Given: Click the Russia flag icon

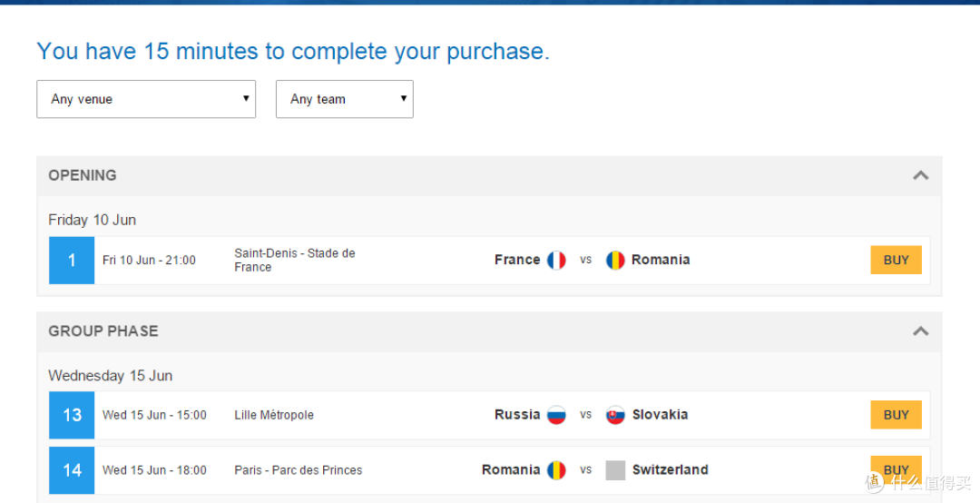Looking at the screenshot, I should click(x=556, y=415).
